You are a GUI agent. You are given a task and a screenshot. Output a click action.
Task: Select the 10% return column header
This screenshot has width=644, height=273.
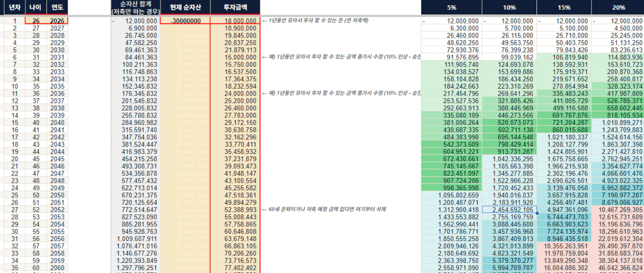(509, 7)
